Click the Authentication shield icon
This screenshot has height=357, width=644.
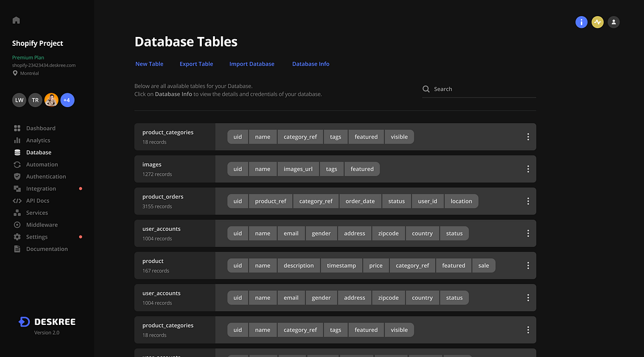17,177
